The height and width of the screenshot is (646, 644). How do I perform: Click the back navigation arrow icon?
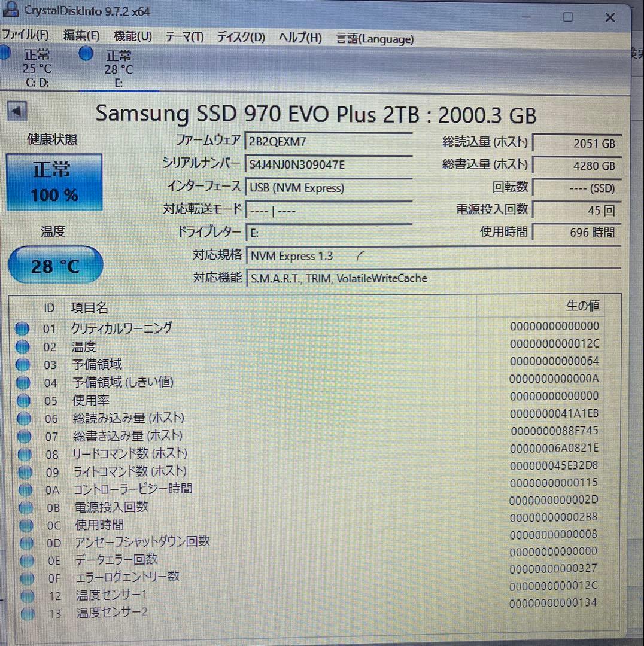pos(17,111)
